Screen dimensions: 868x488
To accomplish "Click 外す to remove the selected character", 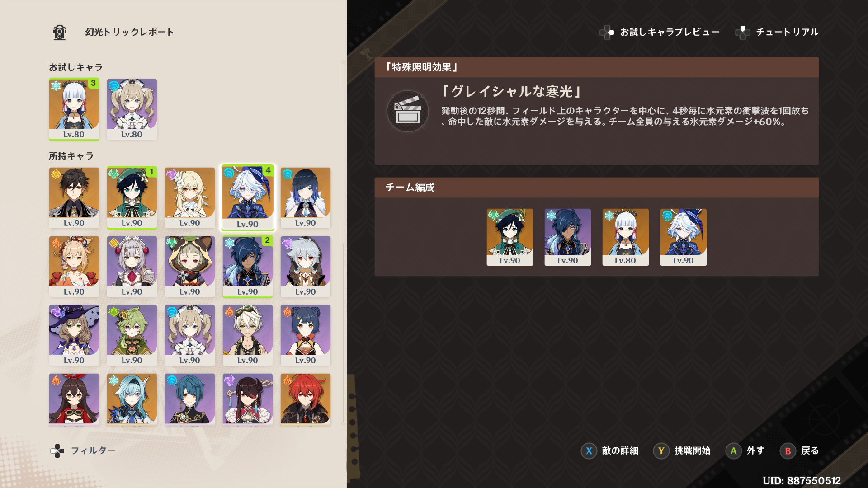I will point(755,450).
